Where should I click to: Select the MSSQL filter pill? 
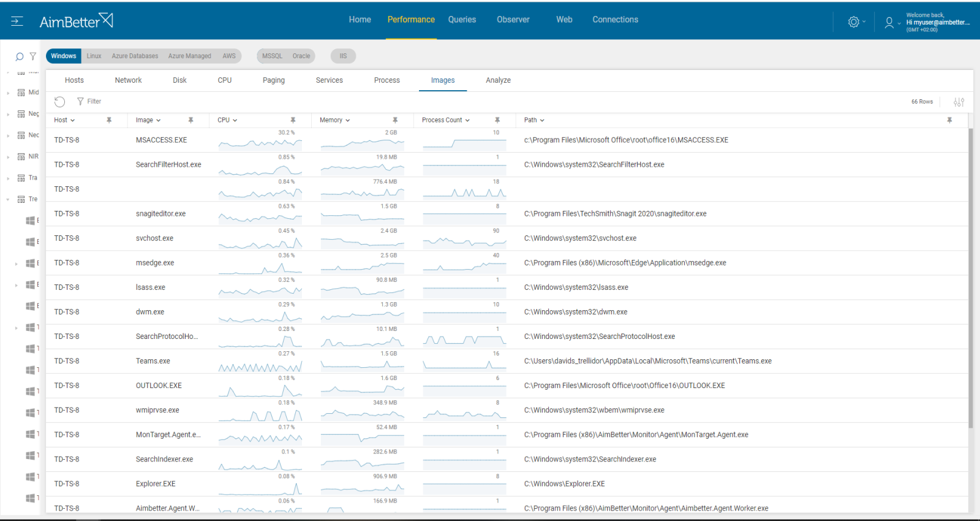(272, 56)
